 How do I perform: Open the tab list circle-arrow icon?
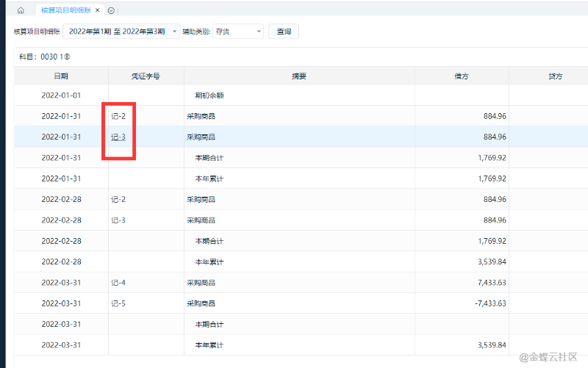[111, 10]
